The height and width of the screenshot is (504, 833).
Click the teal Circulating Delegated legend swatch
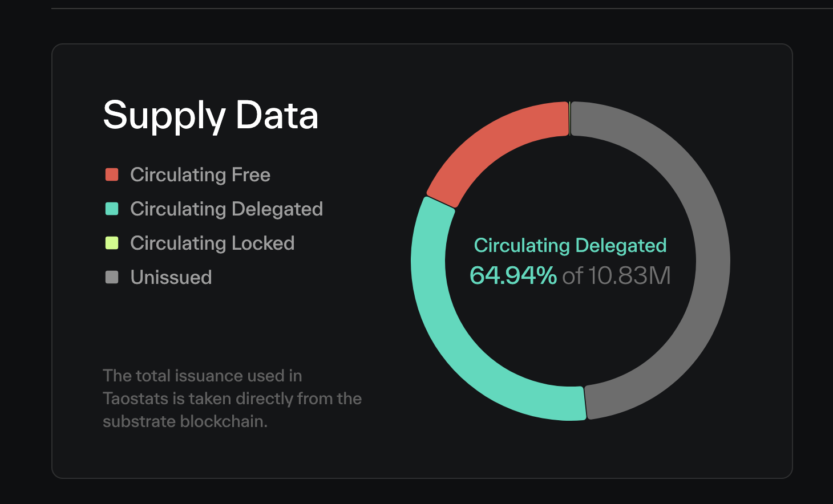coord(112,209)
